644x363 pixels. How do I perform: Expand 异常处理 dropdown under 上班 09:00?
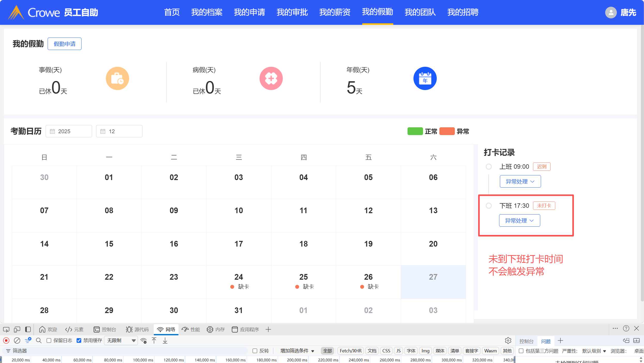[x=520, y=181]
